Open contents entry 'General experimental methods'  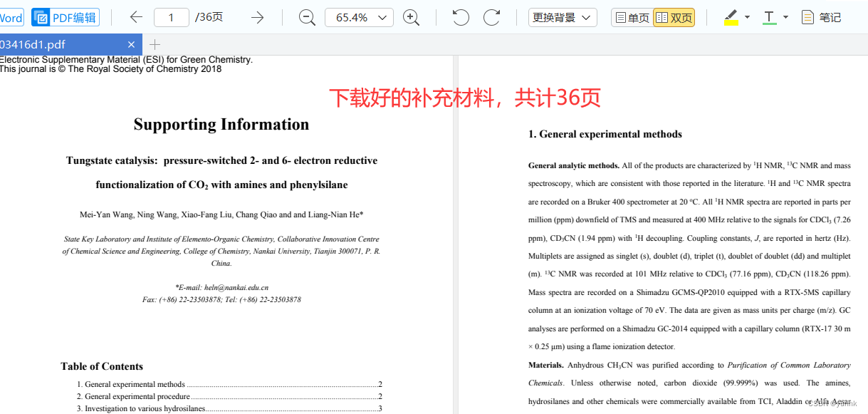pos(229,384)
